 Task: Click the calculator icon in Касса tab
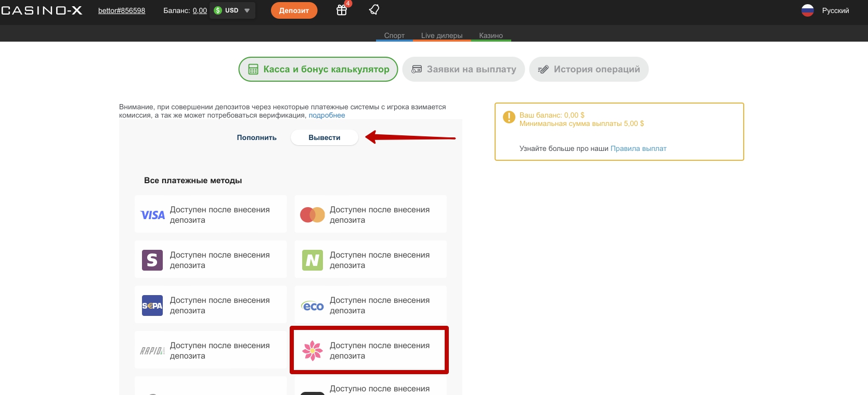pos(253,70)
